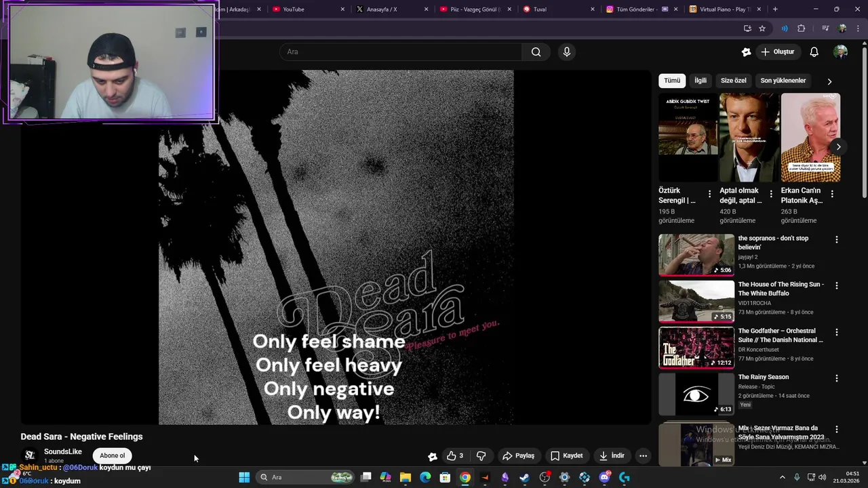Open YouTube notifications bell
868x488 pixels.
[814, 52]
